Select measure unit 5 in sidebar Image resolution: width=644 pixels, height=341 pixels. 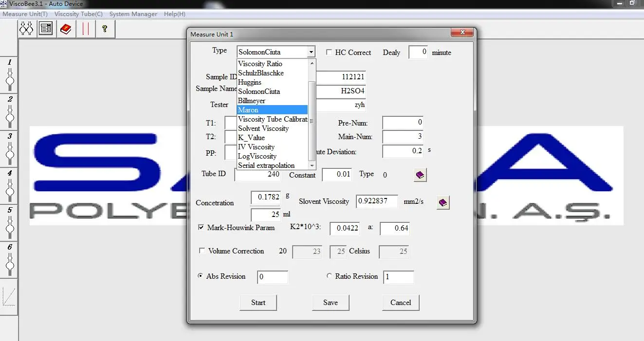(x=9, y=223)
